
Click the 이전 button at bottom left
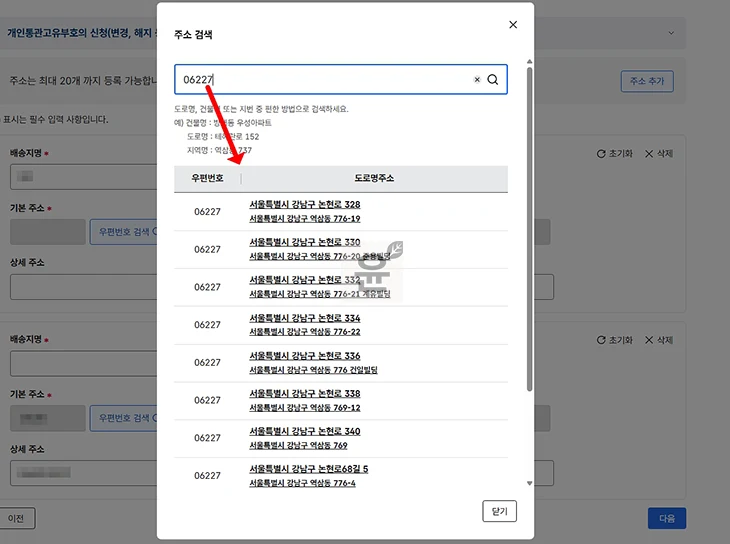[x=16, y=518]
